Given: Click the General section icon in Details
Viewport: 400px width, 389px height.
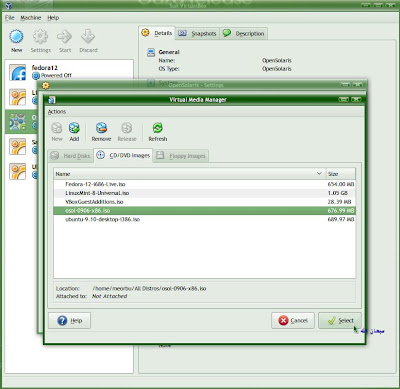Looking at the screenshot, I should click(151, 52).
